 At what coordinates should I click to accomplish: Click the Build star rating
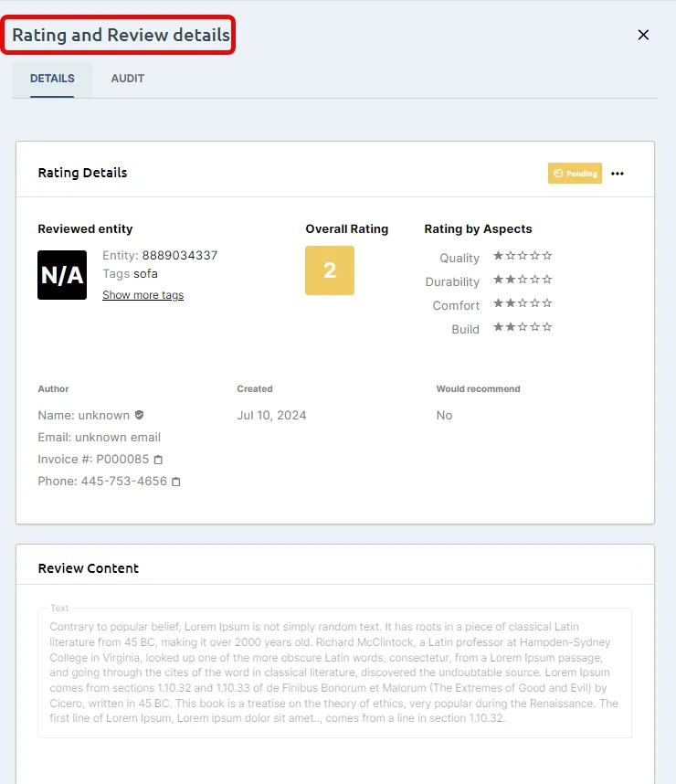point(523,326)
